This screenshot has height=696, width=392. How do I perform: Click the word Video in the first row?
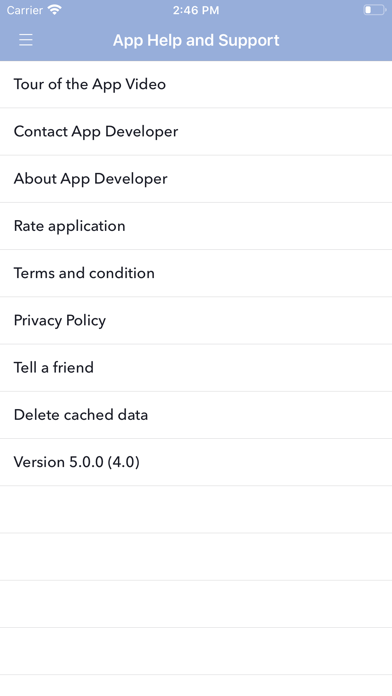coord(145,84)
